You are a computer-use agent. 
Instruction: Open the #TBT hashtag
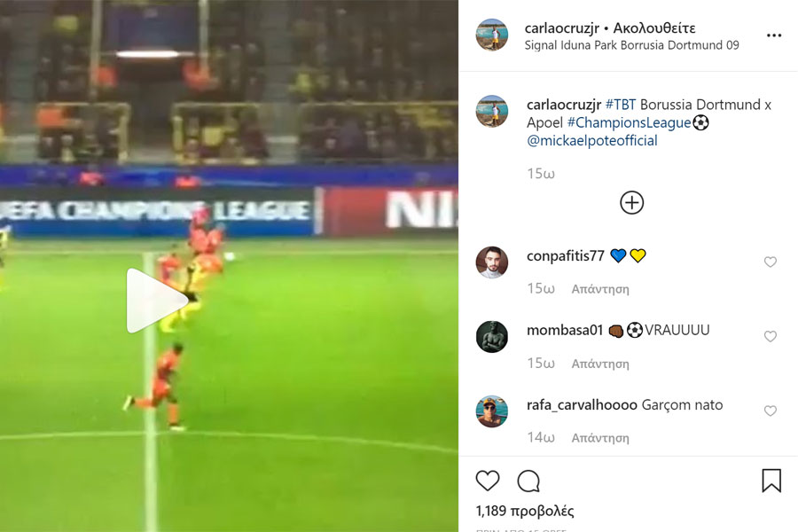point(621,105)
